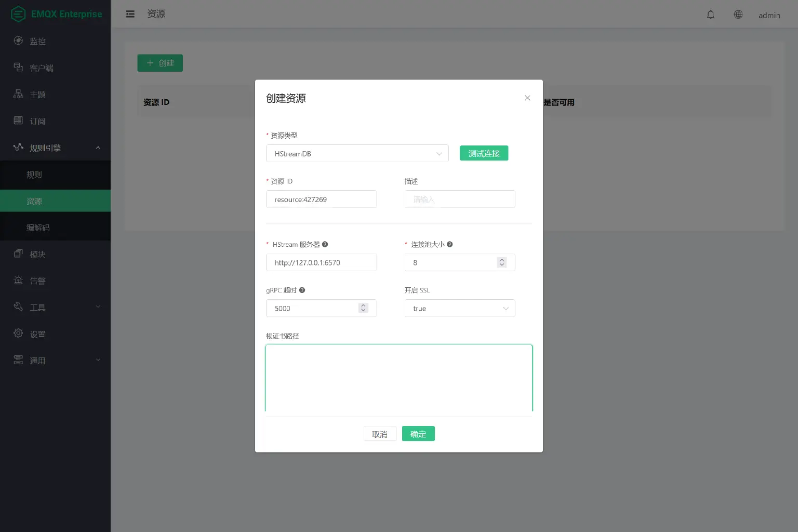The image size is (798, 532).
Task: Select the 监控 (Monitoring) sidebar icon
Action: 19,41
